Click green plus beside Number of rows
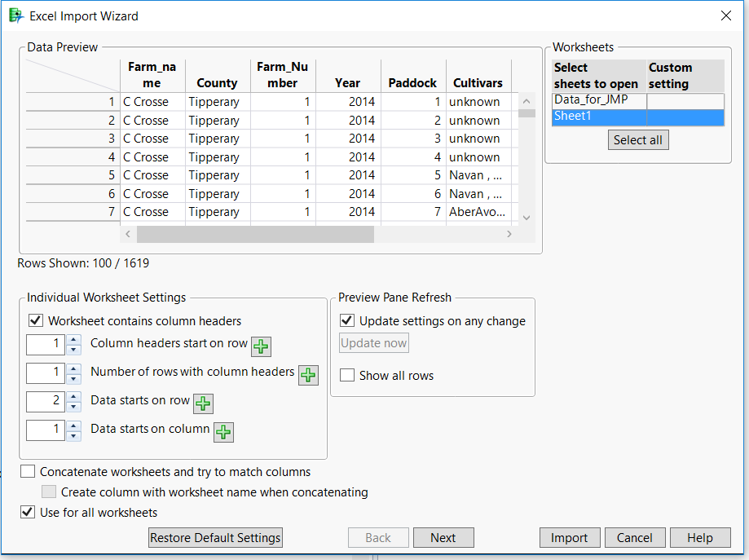749x560 pixels. [x=308, y=375]
